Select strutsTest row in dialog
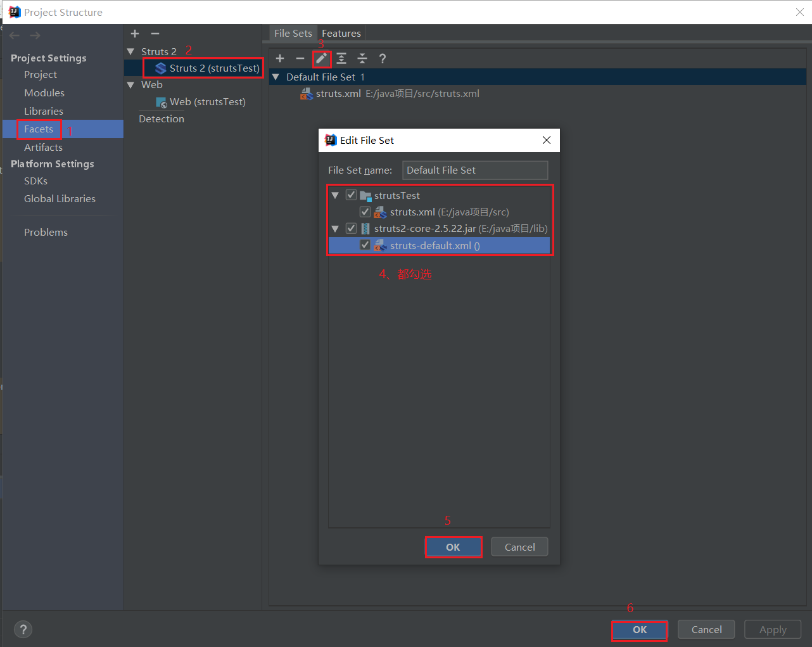This screenshot has width=812, height=647. click(x=439, y=195)
